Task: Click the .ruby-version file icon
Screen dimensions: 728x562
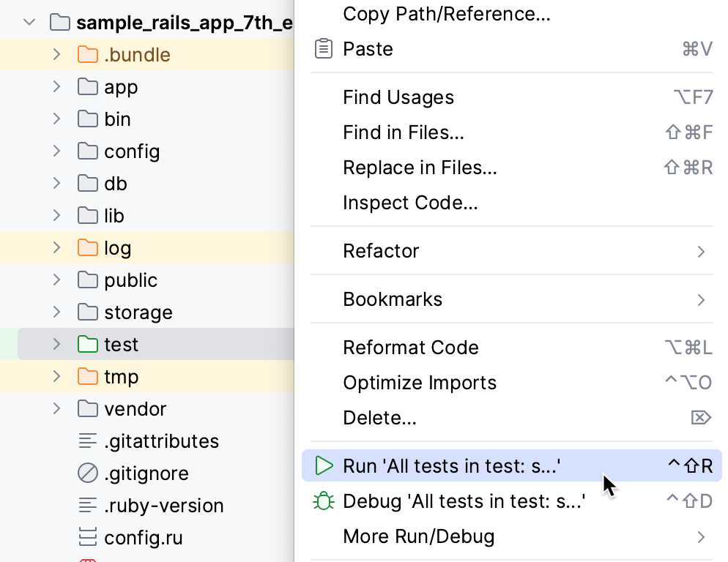Action: pos(86,506)
